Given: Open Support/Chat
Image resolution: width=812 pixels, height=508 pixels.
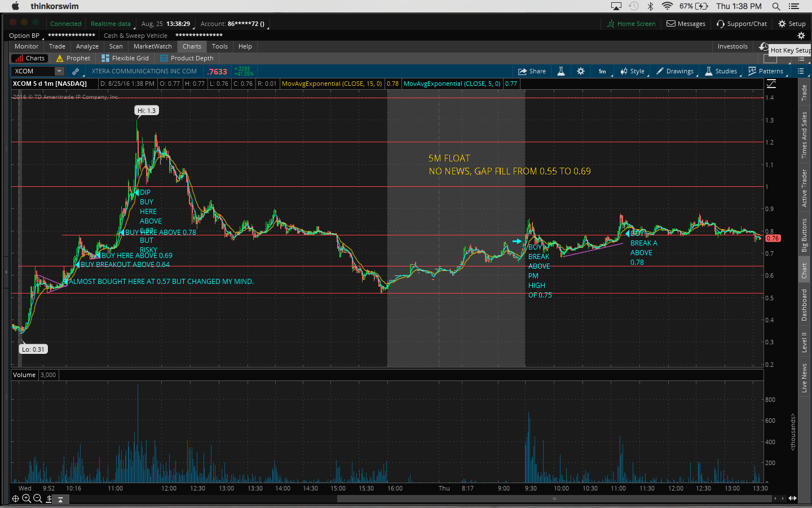Looking at the screenshot, I should coord(742,24).
